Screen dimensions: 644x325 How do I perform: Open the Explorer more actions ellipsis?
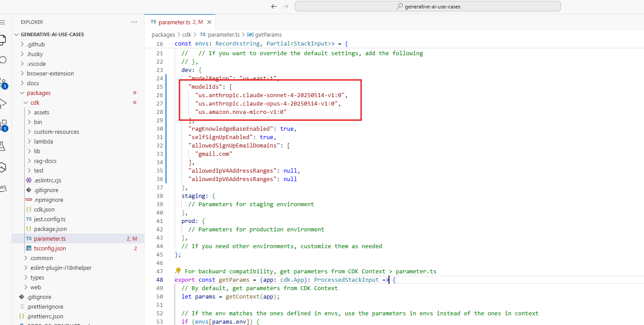[x=134, y=22]
